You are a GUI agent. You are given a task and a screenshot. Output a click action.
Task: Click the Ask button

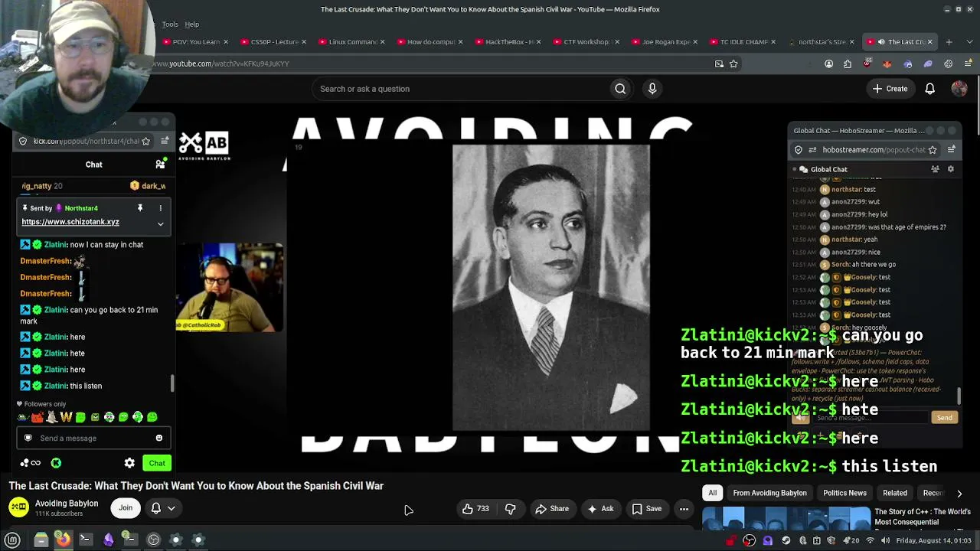600,509
